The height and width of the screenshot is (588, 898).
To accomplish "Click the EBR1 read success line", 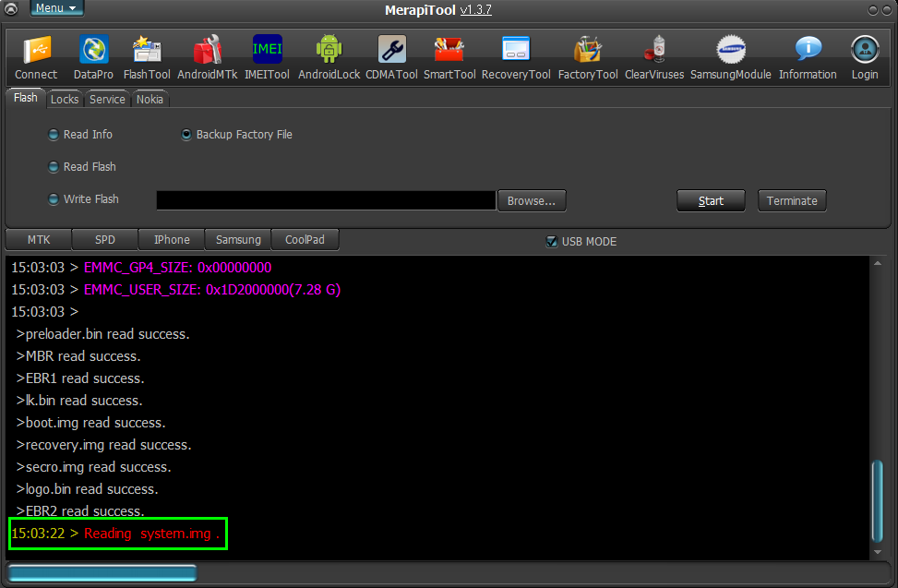I will coord(80,378).
